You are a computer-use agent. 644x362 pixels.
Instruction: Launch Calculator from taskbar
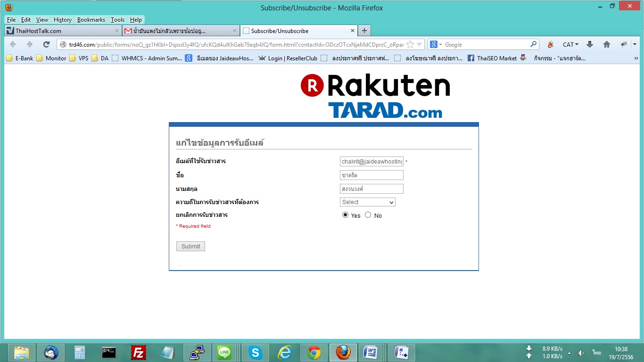click(x=80, y=353)
